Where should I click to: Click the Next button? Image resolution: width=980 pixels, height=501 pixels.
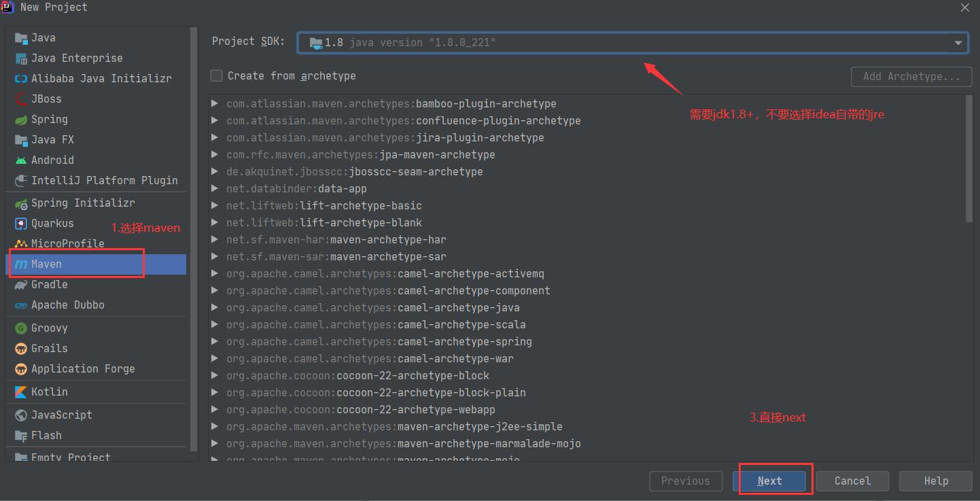(769, 481)
